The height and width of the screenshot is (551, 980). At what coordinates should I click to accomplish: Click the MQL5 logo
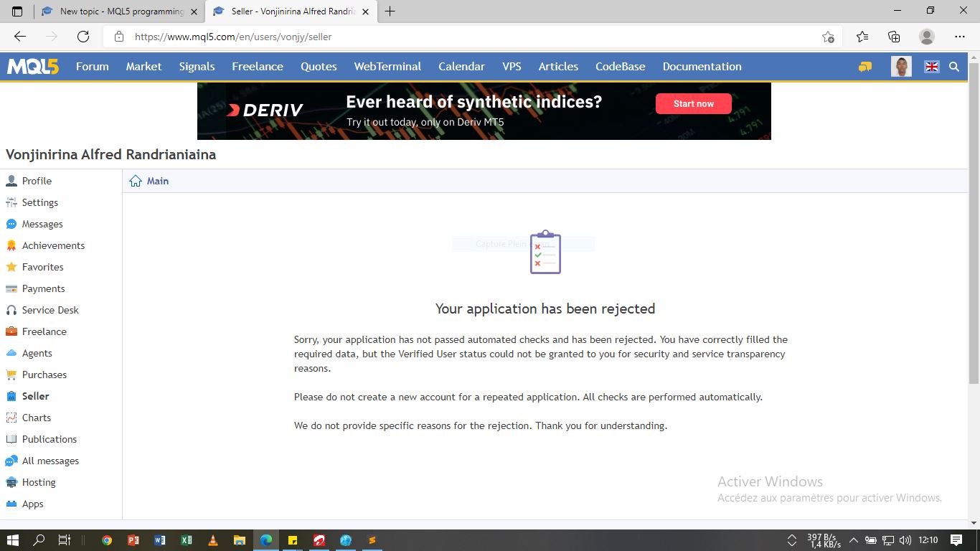tap(33, 67)
